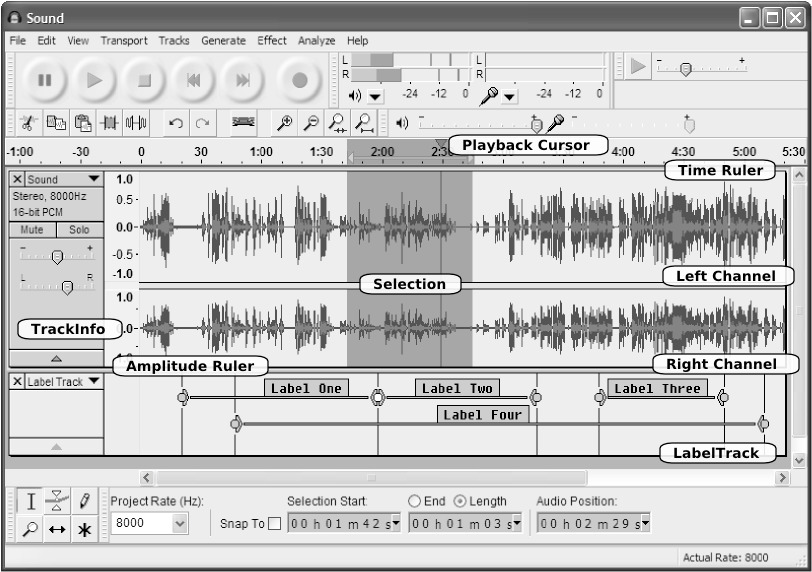
Task: Select the End radio button
Action: point(415,501)
